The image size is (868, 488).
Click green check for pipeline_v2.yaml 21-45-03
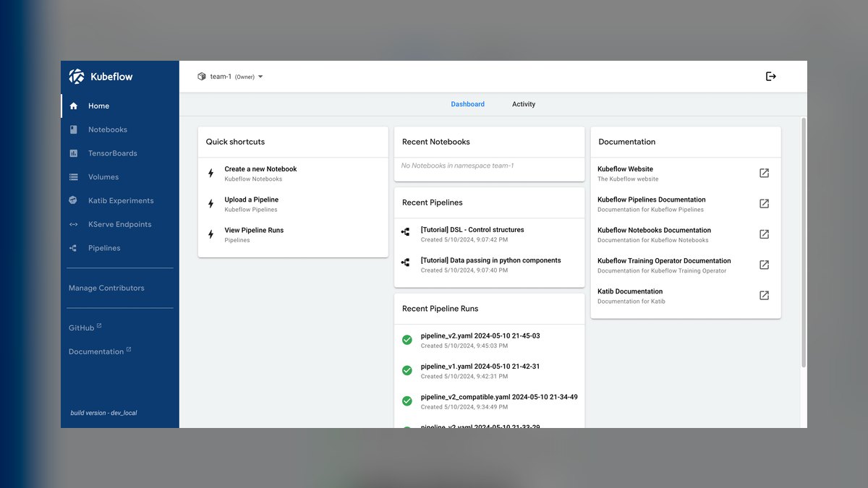407,340
